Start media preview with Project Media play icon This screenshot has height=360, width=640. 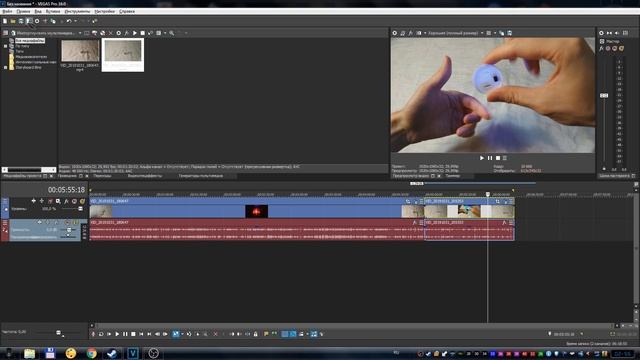coord(135,33)
